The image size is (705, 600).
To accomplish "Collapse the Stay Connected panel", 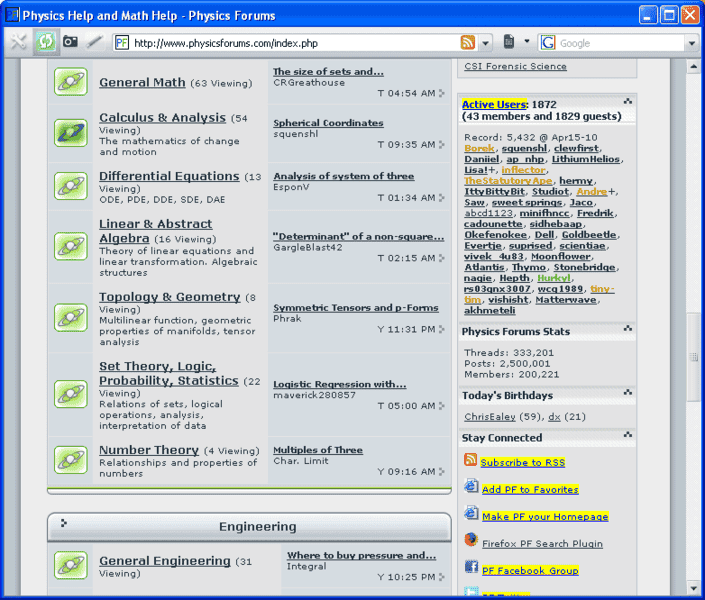I will 628,435.
